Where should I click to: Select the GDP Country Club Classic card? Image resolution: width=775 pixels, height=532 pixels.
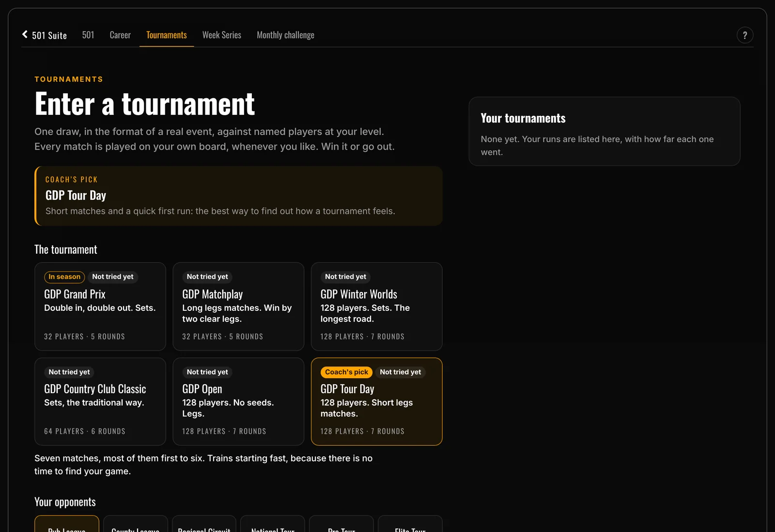click(x=100, y=402)
